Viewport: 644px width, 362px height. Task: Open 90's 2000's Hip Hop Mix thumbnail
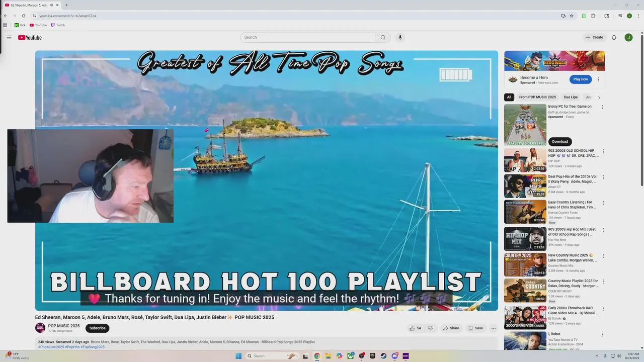coord(525,239)
